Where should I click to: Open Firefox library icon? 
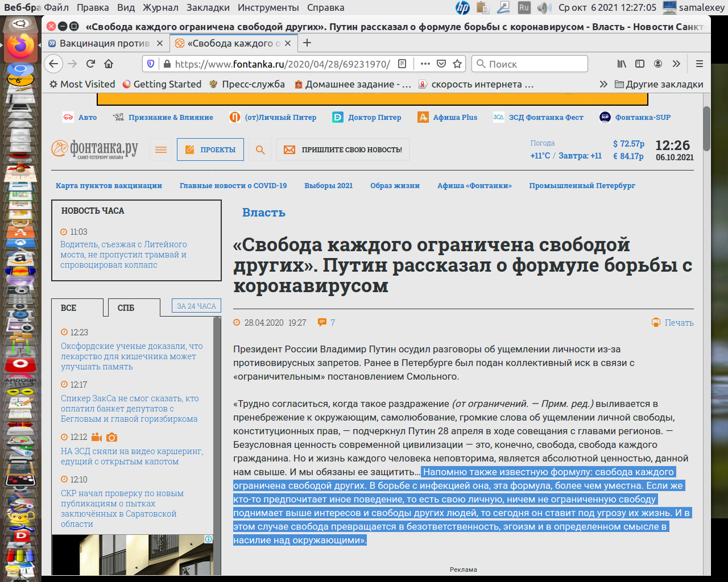[x=622, y=64]
